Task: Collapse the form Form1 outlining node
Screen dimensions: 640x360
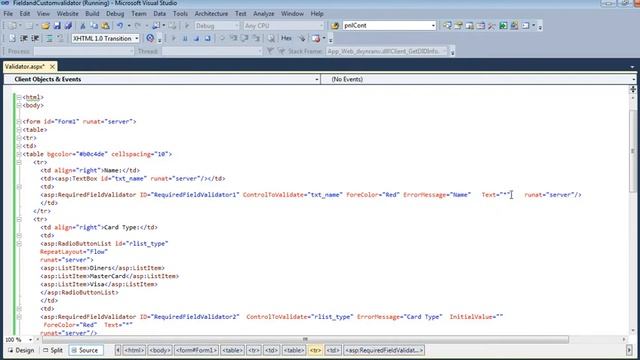Action: [19, 122]
